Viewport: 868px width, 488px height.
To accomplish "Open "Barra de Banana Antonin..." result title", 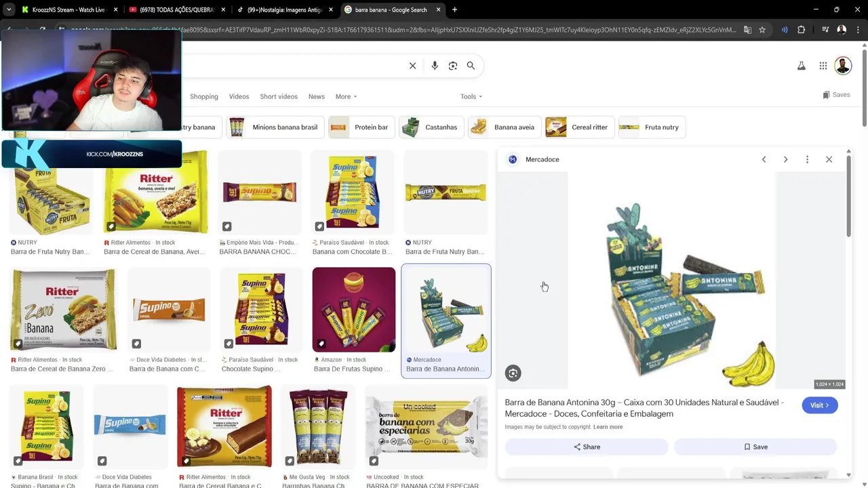I will [444, 369].
